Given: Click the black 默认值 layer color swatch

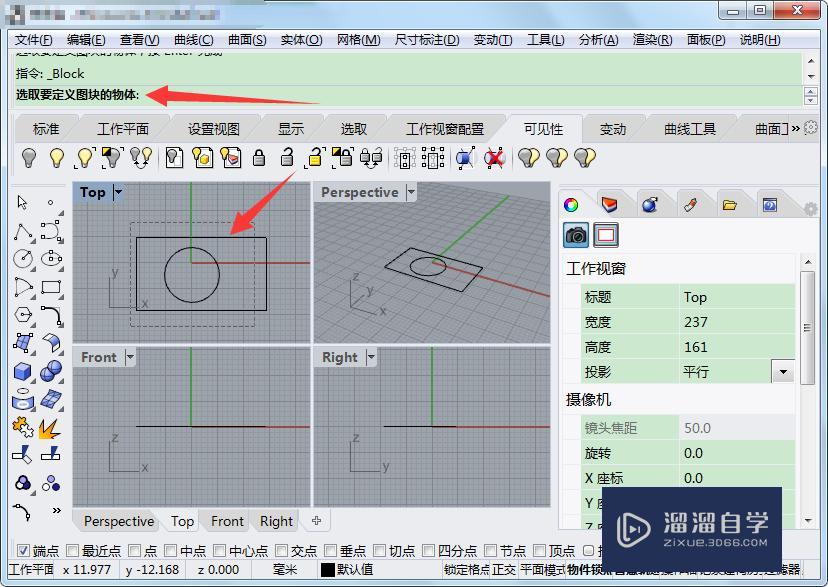Looking at the screenshot, I should [327, 570].
